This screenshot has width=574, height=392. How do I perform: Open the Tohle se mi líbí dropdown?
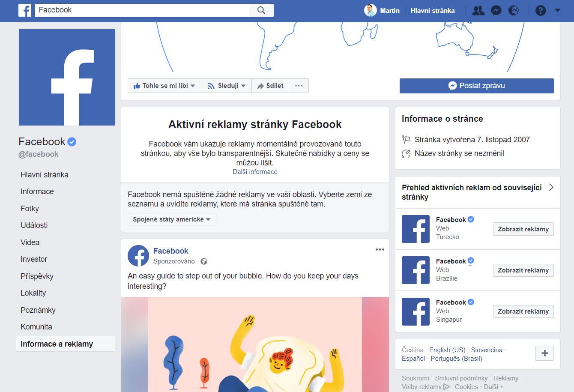[164, 86]
